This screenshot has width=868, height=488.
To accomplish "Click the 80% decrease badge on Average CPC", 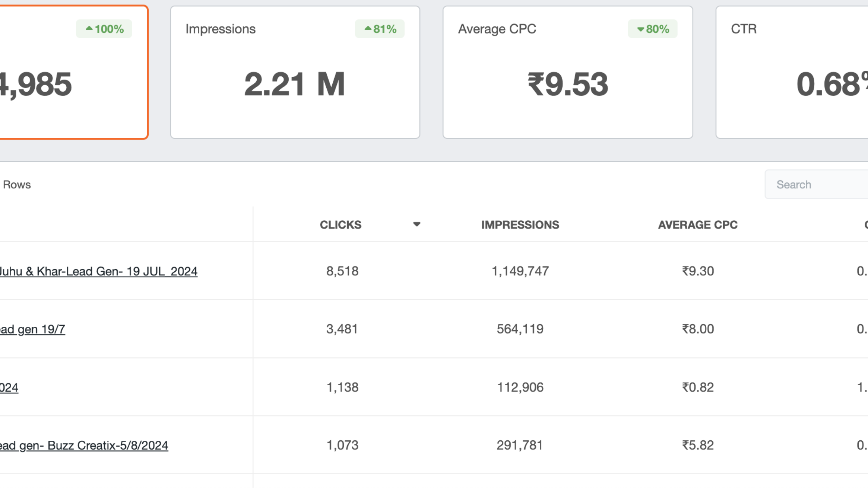I will pyautogui.click(x=653, y=29).
